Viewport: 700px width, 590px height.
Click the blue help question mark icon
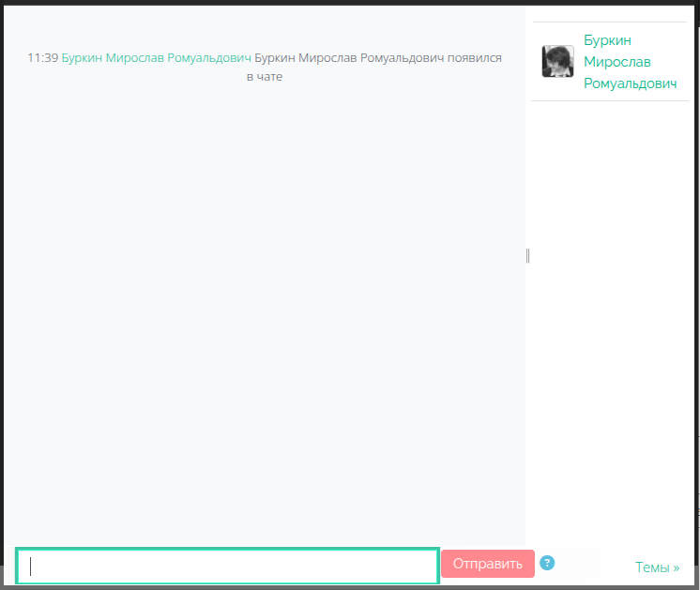(548, 563)
